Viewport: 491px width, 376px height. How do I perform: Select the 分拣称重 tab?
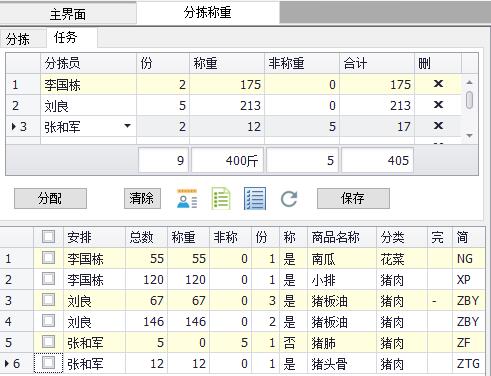(208, 13)
